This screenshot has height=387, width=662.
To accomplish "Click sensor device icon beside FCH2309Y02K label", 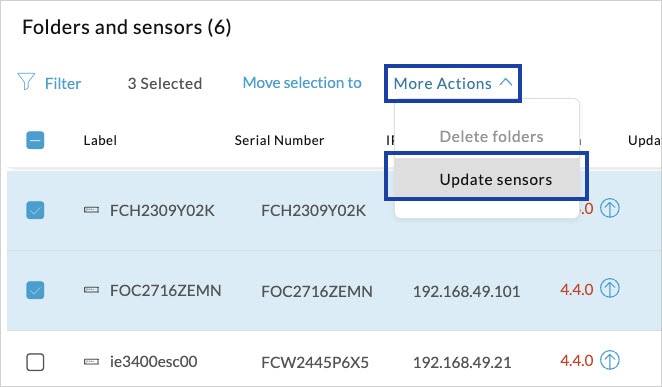I will [x=91, y=210].
